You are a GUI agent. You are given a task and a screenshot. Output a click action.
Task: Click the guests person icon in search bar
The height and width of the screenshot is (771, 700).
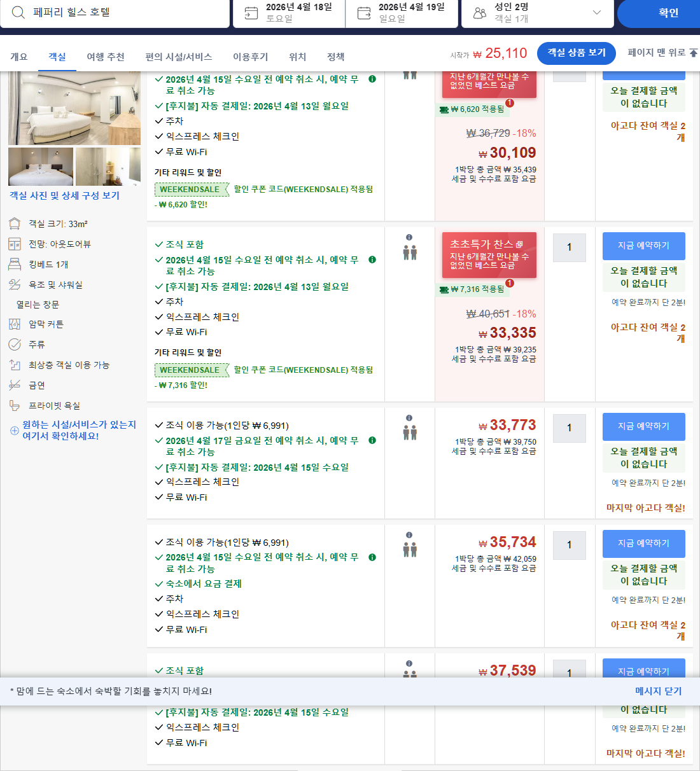pos(479,11)
